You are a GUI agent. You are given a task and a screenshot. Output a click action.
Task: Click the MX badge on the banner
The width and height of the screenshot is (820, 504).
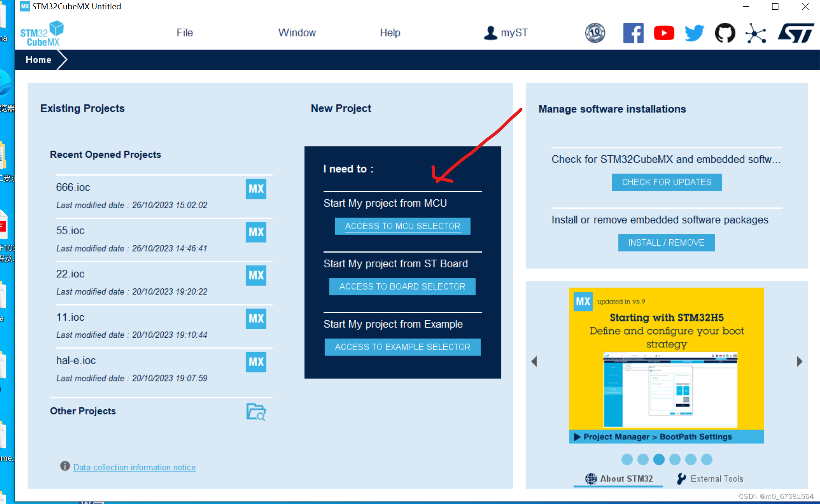click(583, 302)
